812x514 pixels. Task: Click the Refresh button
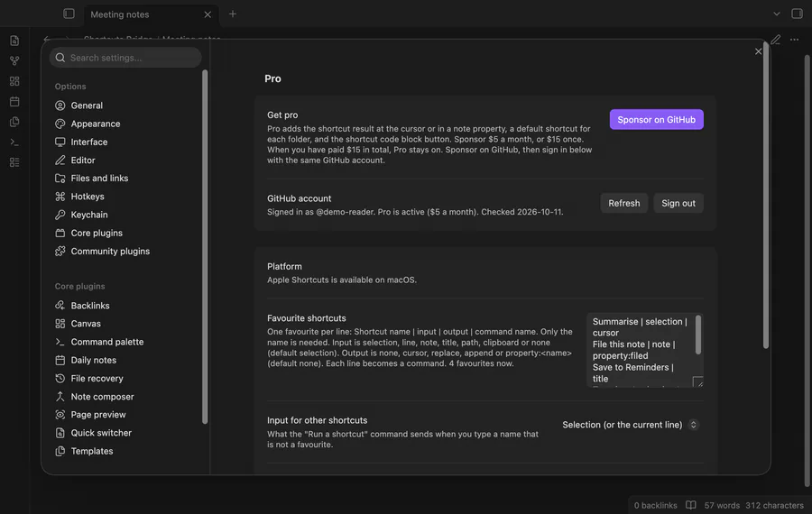[624, 203]
